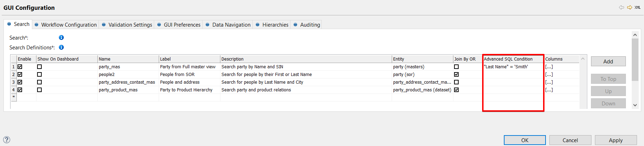Click the forward arrow navigation icon
Screen dimensions: 644x146
click(630, 7)
